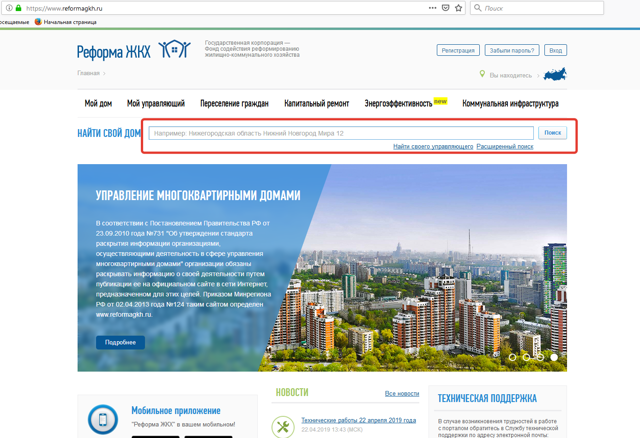Open Найти своего управляющего link
The width and height of the screenshot is (640, 438).
[433, 146]
